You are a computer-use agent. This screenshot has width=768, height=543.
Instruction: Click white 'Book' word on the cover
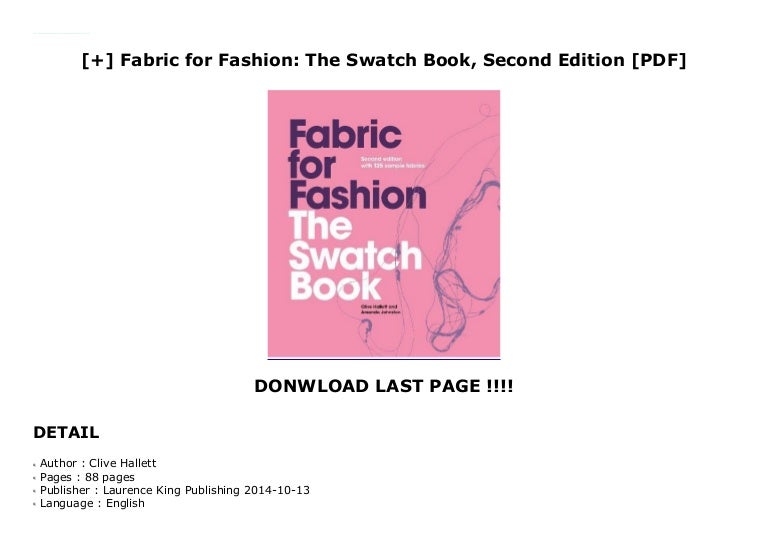[x=336, y=285]
